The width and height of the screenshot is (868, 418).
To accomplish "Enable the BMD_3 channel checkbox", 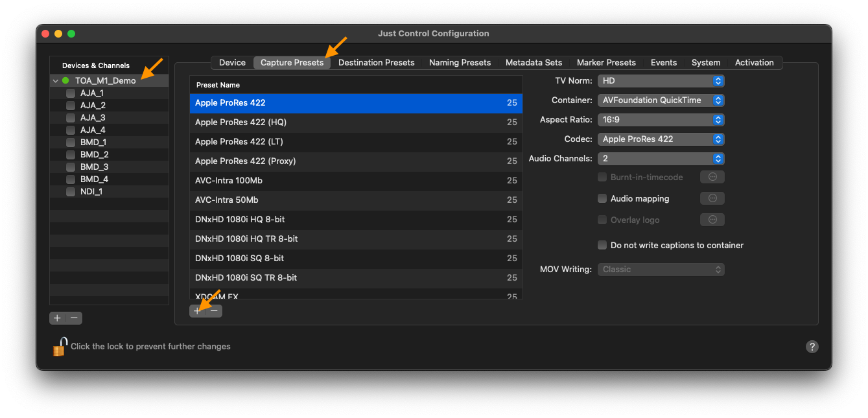I will tap(71, 167).
